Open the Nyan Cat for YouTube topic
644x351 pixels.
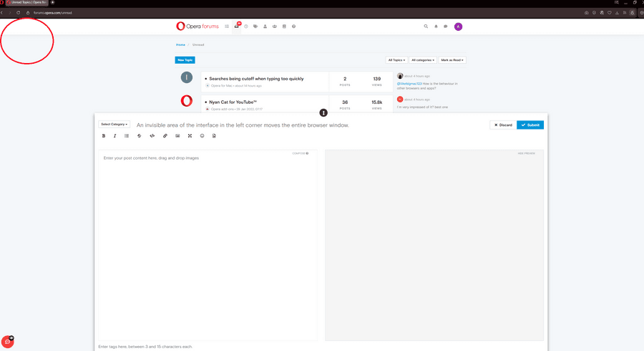pyautogui.click(x=233, y=102)
